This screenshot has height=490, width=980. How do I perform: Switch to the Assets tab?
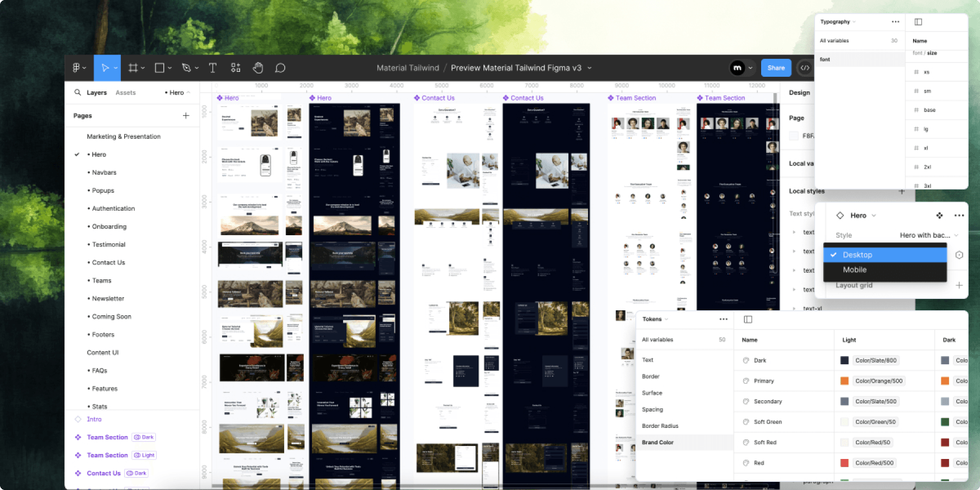click(125, 92)
